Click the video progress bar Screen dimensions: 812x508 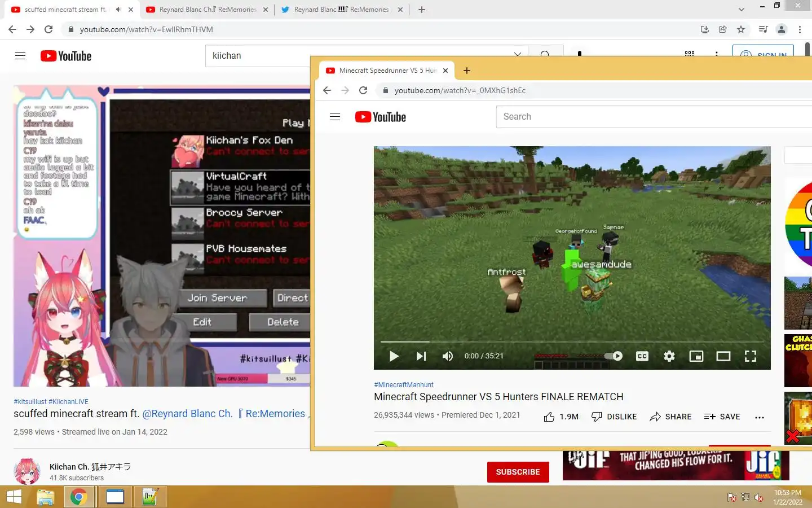point(572,341)
